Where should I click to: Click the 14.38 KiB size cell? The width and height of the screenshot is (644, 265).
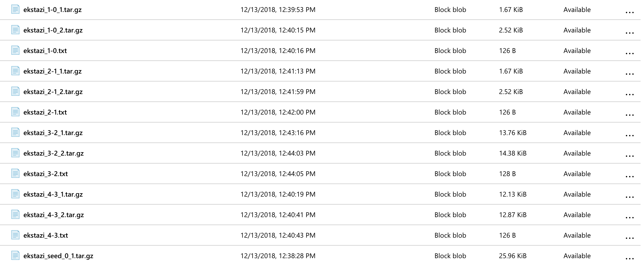(513, 153)
